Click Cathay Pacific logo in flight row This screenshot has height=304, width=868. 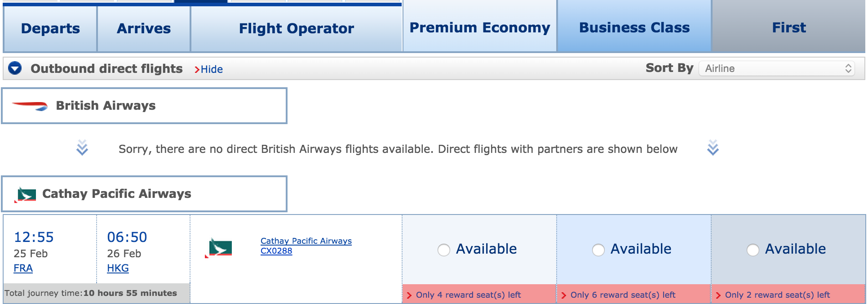[x=219, y=248]
